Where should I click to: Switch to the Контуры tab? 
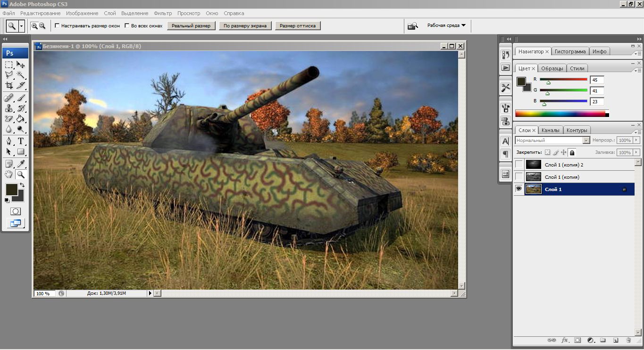(x=577, y=130)
